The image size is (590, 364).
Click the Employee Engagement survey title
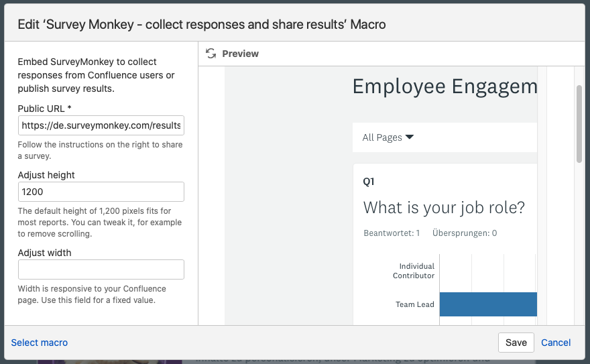445,86
